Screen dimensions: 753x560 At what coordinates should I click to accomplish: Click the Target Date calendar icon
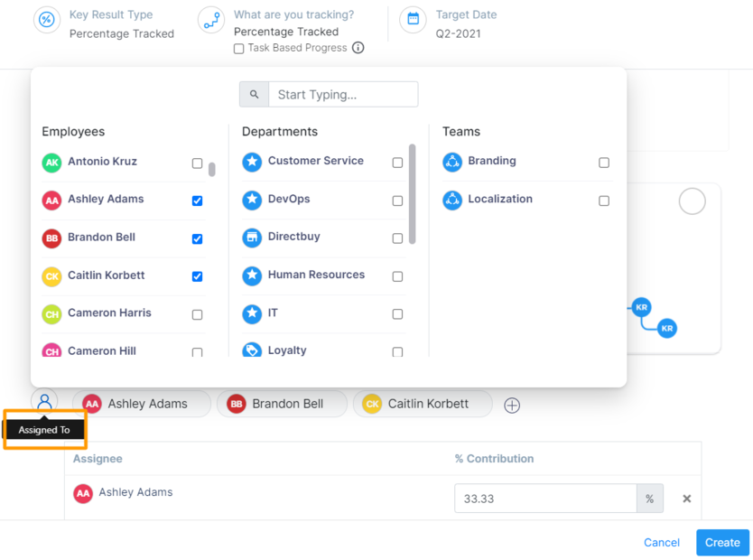point(413,19)
